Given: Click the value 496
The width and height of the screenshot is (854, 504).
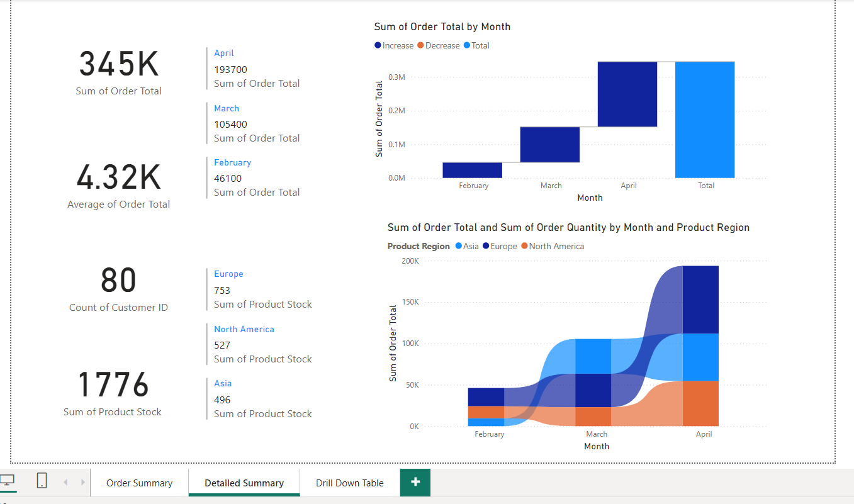Looking at the screenshot, I should tap(222, 400).
